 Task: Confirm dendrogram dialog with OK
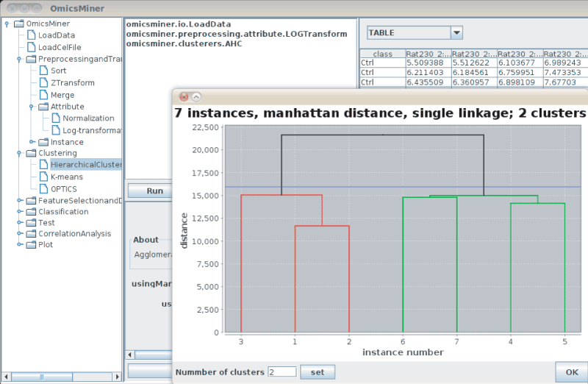pyautogui.click(x=572, y=372)
